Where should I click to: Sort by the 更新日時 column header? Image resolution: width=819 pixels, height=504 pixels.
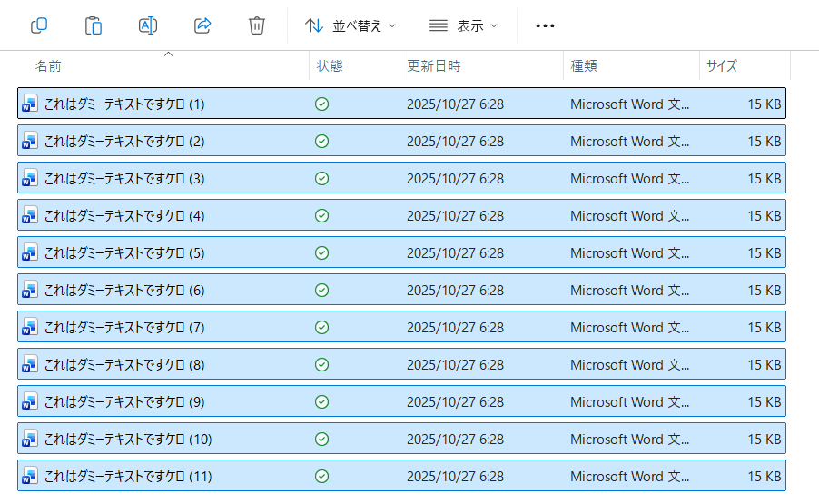coord(434,66)
